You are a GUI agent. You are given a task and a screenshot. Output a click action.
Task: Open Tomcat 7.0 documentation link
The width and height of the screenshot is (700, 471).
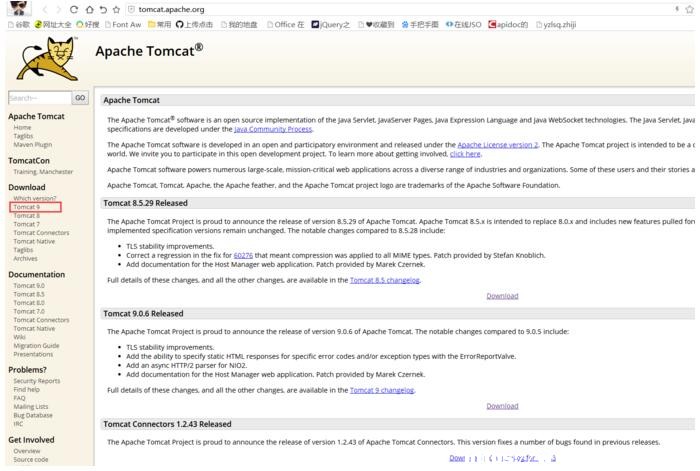tap(29, 311)
